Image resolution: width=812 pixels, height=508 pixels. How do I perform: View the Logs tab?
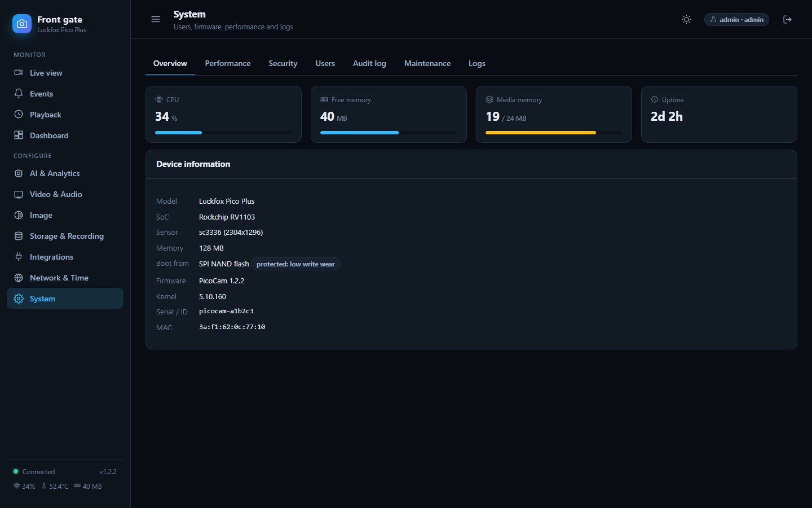(477, 63)
